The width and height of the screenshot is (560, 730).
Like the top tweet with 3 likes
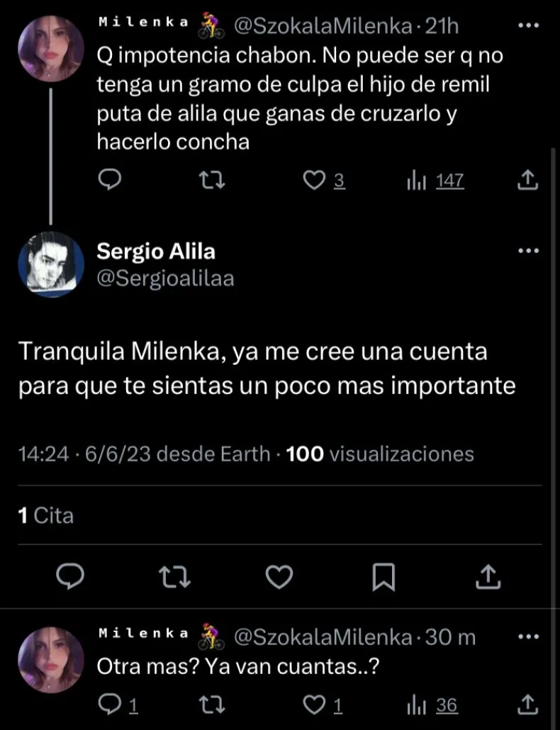pyautogui.click(x=314, y=181)
